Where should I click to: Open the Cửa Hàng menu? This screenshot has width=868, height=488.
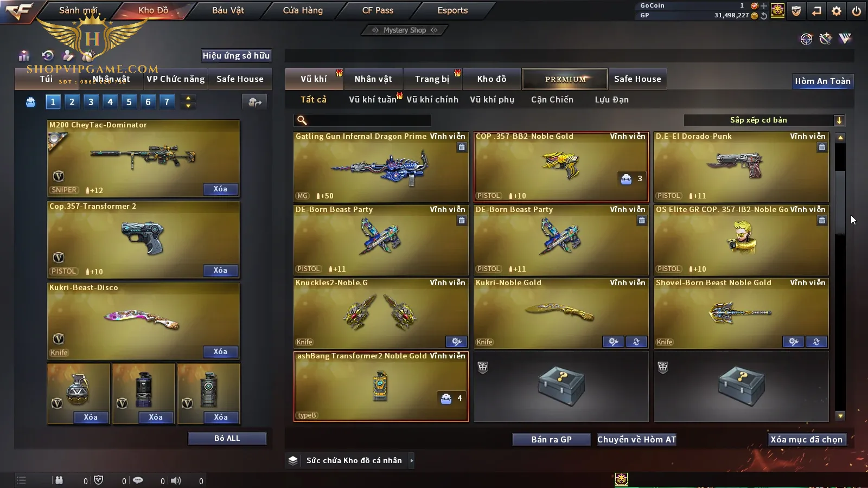click(303, 10)
